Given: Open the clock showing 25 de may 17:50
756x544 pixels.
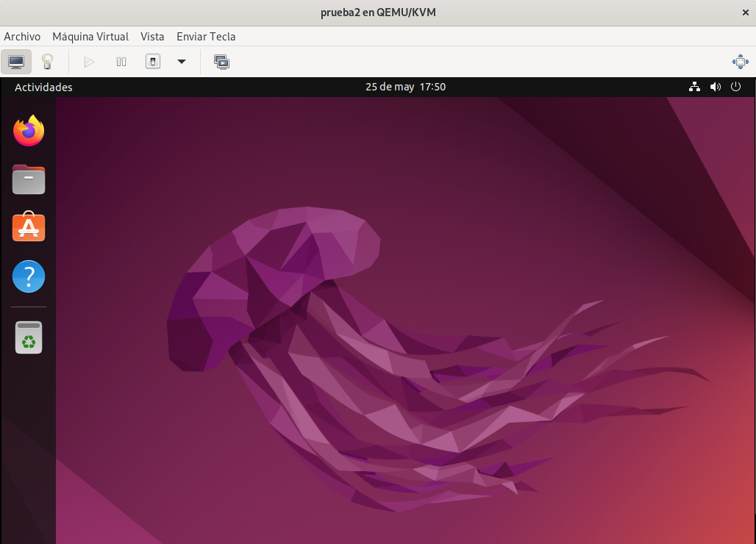Looking at the screenshot, I should click(x=405, y=87).
